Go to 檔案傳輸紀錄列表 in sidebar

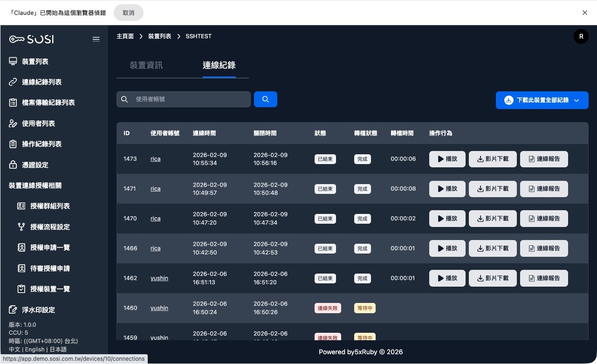pos(48,103)
